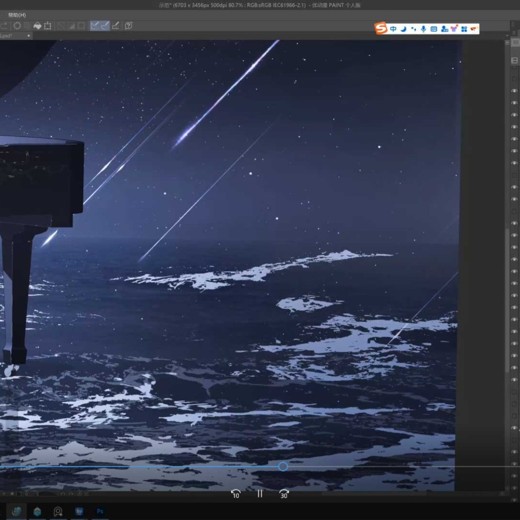Click the circle icon in the command bar
The width and height of the screenshot is (520, 520).
[17, 26]
